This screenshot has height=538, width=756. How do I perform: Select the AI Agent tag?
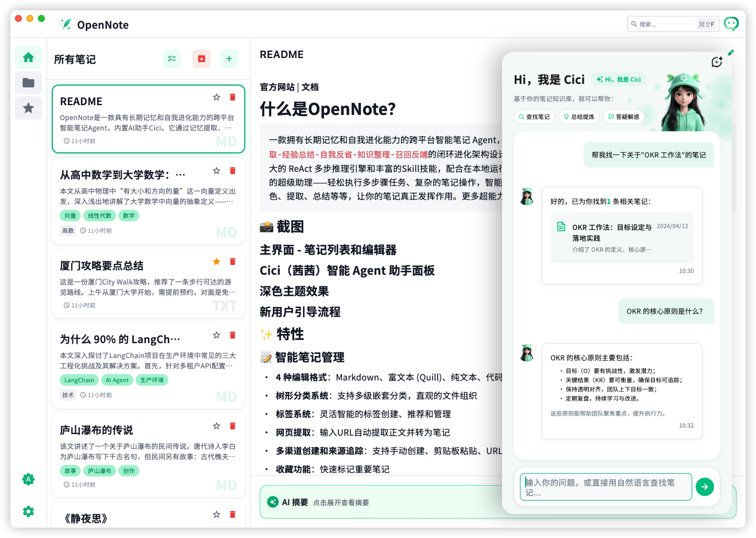(117, 380)
